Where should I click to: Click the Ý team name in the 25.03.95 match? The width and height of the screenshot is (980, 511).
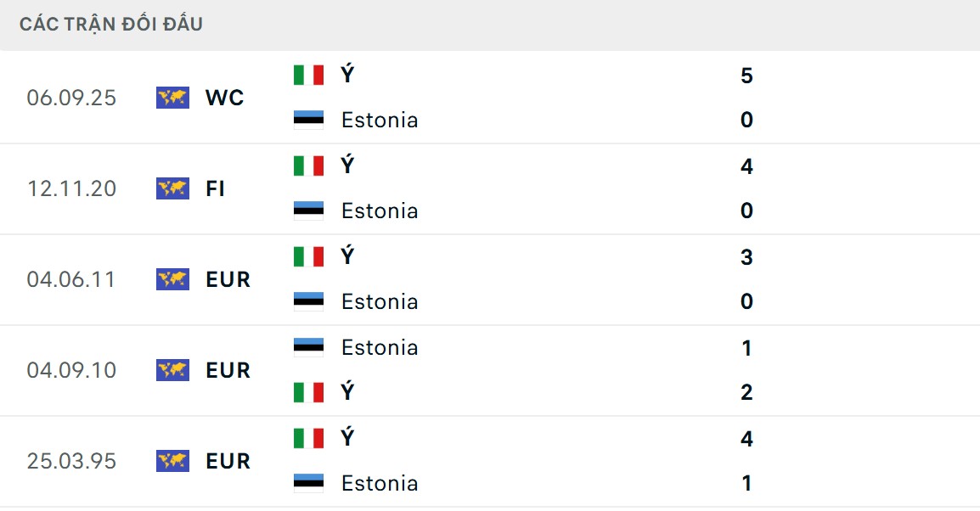347,438
